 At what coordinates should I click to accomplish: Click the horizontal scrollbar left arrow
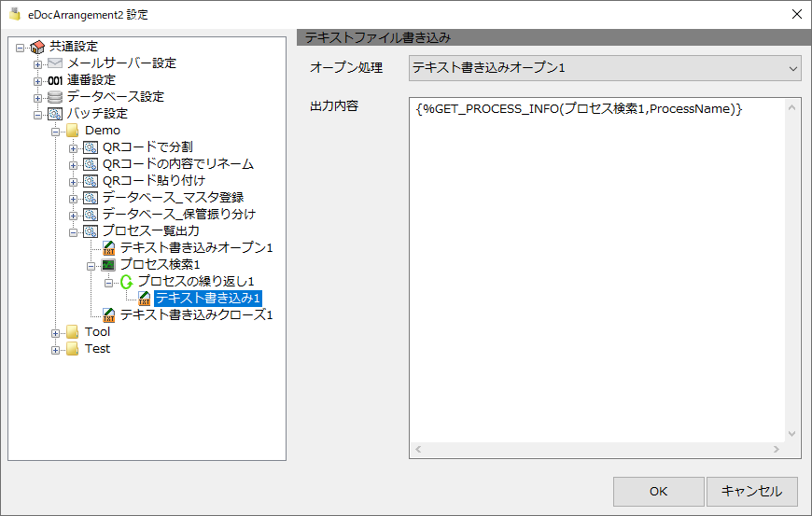418,449
